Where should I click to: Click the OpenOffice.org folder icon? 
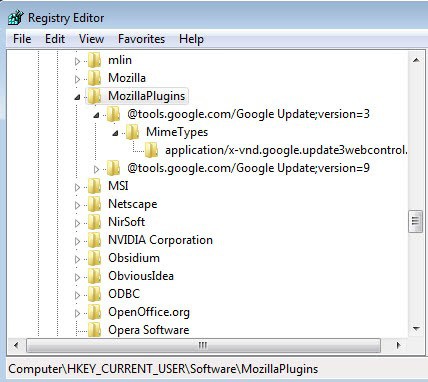point(95,312)
